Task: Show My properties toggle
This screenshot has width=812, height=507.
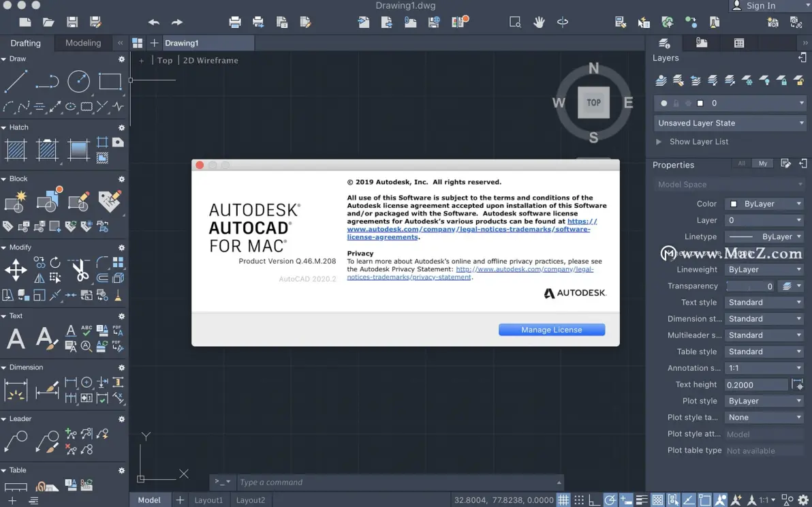Action: click(x=763, y=164)
